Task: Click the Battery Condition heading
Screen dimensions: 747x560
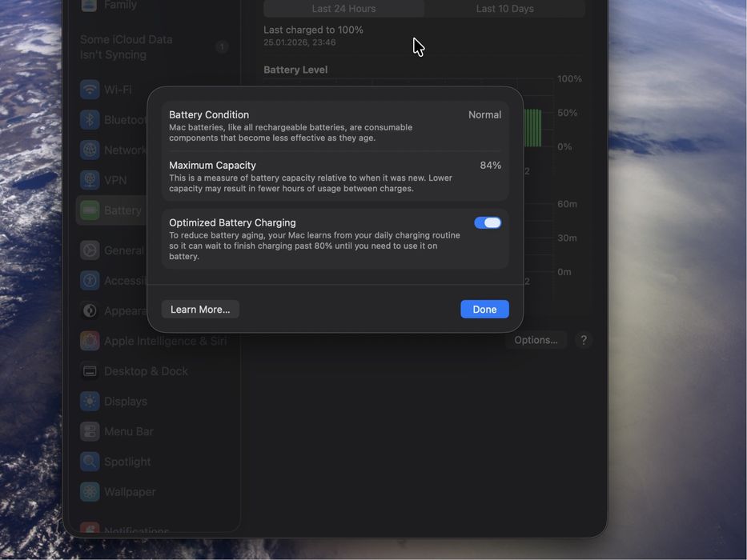Action: coord(209,114)
